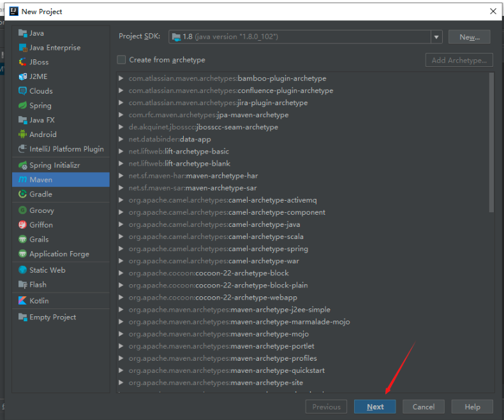The image size is (504, 420).
Task: Click the SDK folder icon in combo box
Action: 176,37
